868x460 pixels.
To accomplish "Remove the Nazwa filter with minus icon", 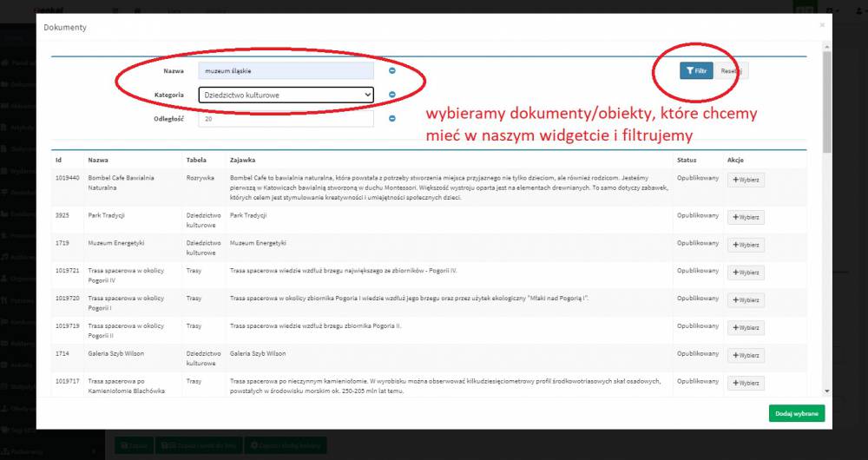I will click(391, 70).
